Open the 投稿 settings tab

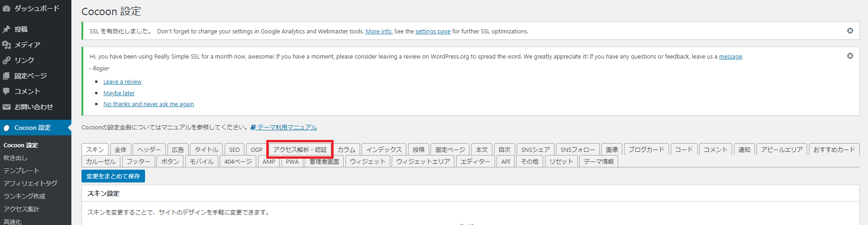coord(418,150)
